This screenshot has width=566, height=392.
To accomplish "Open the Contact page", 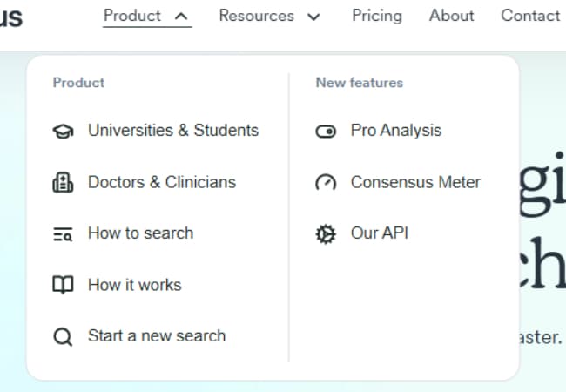I will 530,16.
